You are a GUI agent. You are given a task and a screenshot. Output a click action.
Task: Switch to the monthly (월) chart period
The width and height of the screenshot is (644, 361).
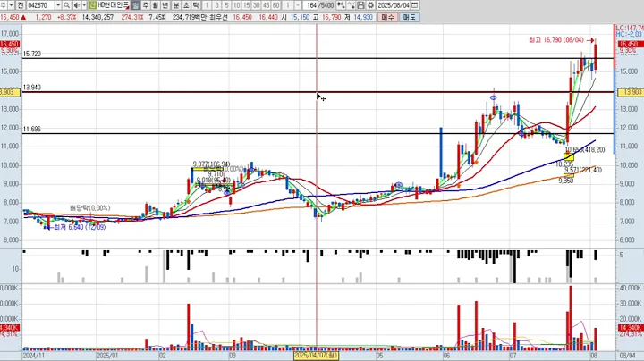pos(156,5)
